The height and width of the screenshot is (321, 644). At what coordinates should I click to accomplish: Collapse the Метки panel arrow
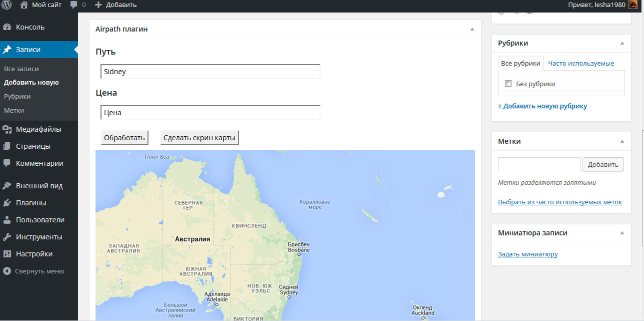coord(622,141)
